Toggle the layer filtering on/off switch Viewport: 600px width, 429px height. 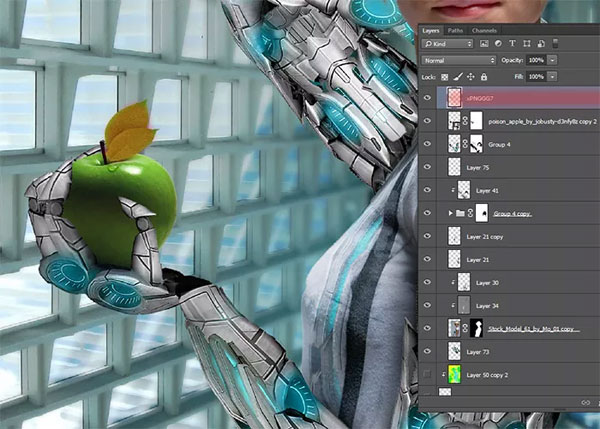coord(555,44)
